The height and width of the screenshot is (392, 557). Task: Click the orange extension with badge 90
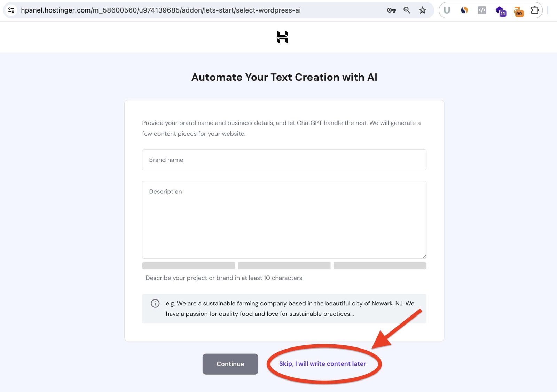coord(518,11)
